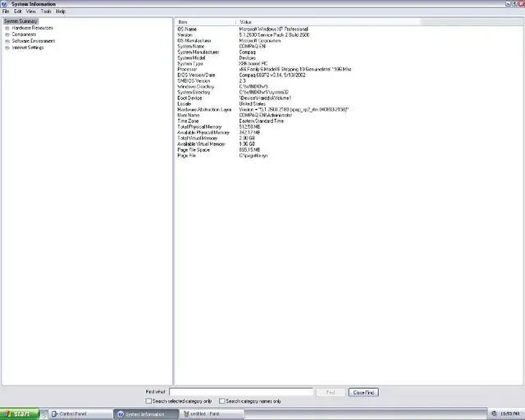Switch to Control Panel taskbar button
This screenshot has width=525, height=420.
tap(80, 414)
